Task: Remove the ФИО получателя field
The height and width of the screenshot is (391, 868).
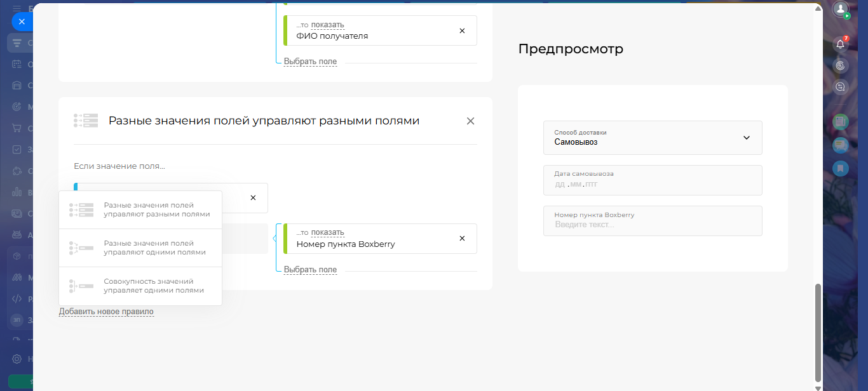Action: tap(462, 30)
